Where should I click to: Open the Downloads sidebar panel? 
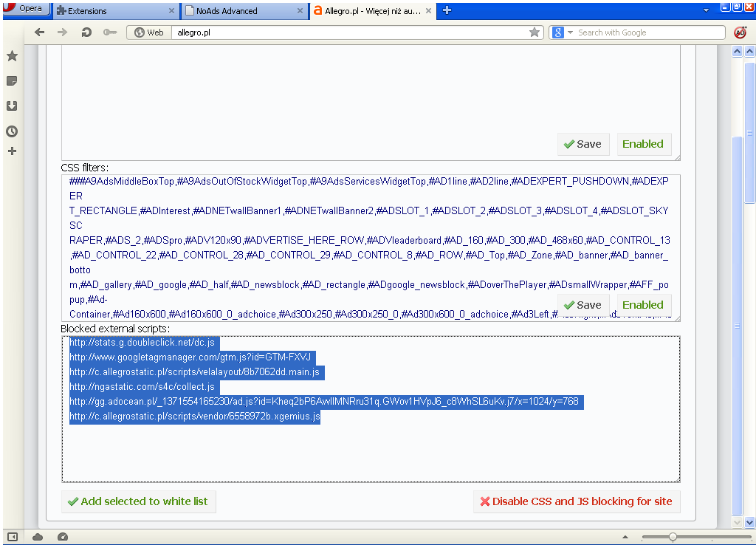12,106
